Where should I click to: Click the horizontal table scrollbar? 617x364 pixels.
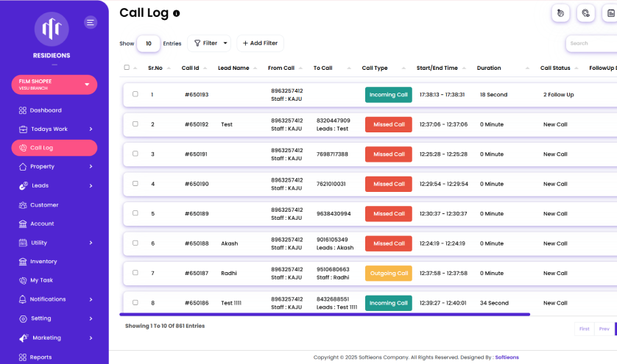coord(324,314)
